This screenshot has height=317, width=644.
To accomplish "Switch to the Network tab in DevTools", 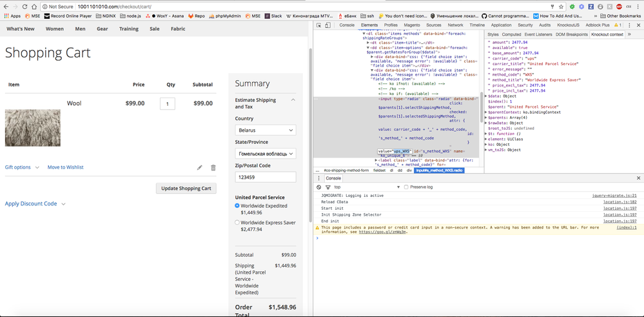I will click(455, 25).
